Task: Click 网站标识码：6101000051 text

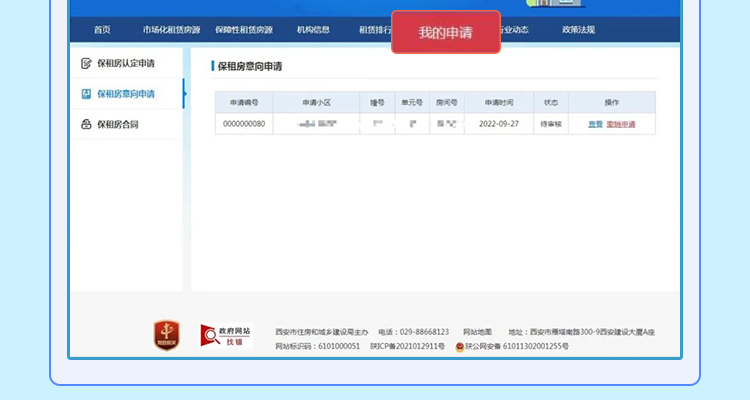Action: (x=317, y=346)
